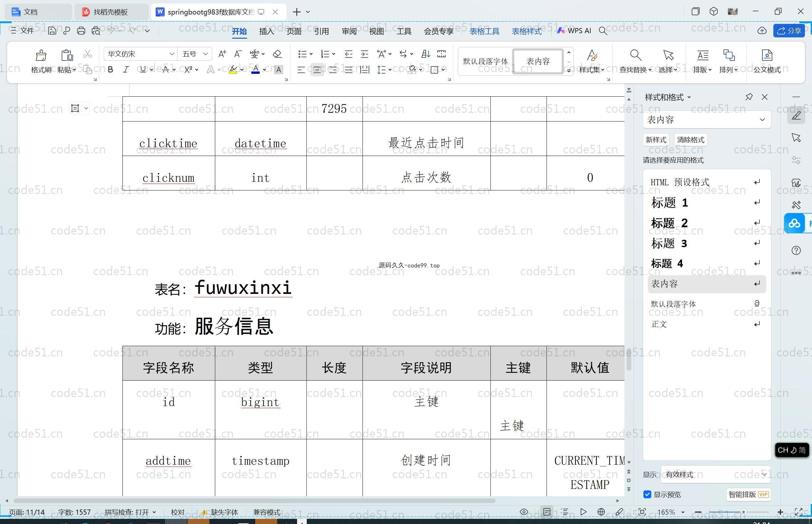Click the Clear Formatting eraser icon
Viewport: 812px width, 524px height.
277,54
